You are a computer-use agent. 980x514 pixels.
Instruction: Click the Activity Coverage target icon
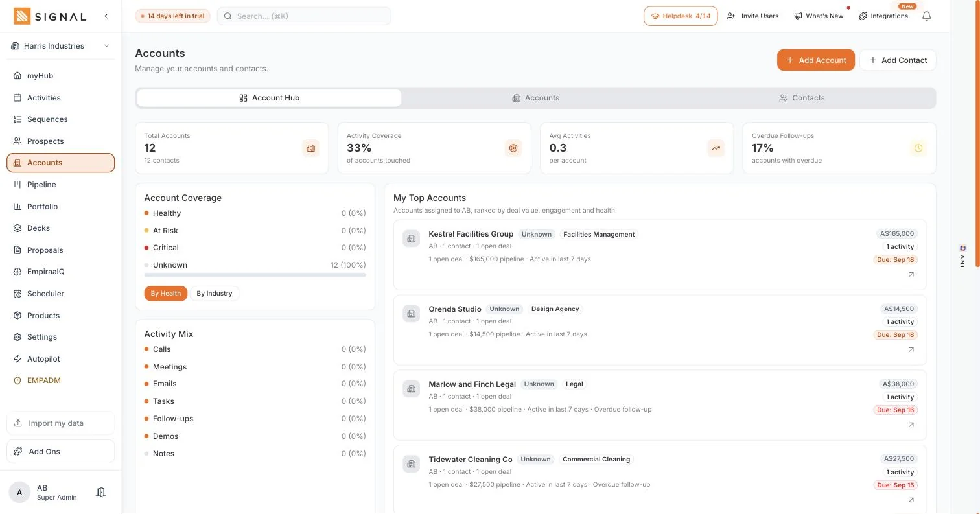pos(513,148)
